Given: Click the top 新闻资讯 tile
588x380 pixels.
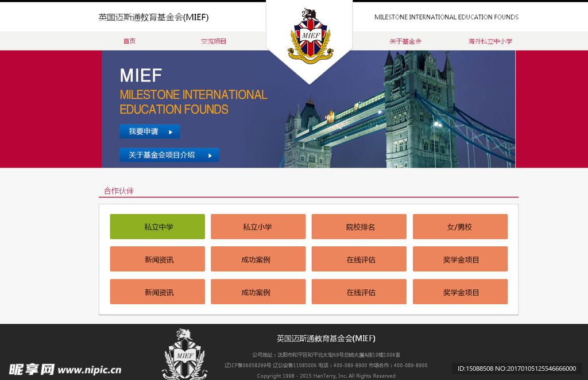Looking at the screenshot, I should (x=157, y=259).
